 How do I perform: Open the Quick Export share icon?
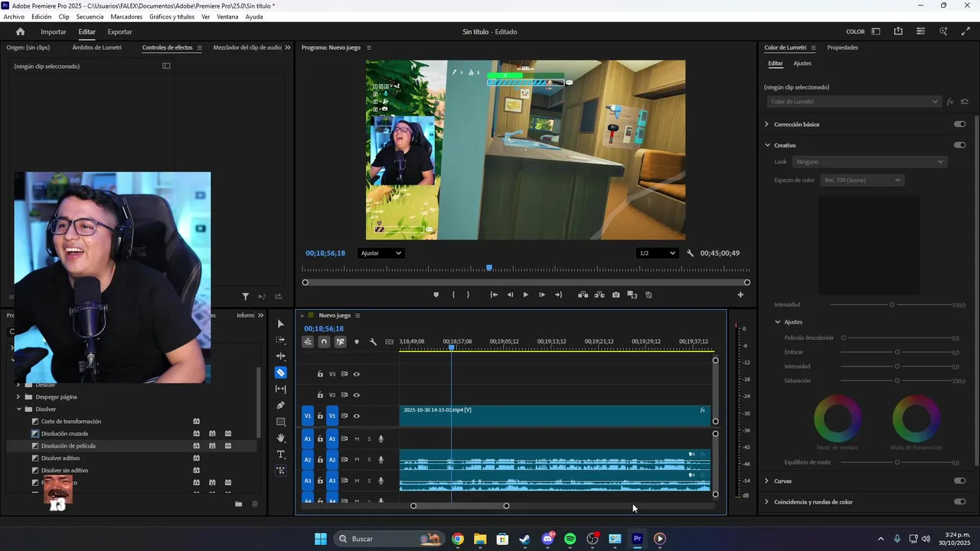point(898,31)
